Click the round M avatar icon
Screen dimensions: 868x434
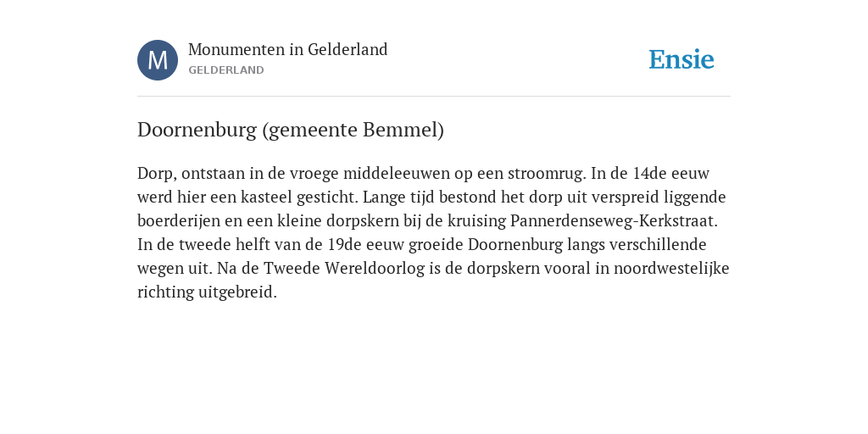coord(158,60)
